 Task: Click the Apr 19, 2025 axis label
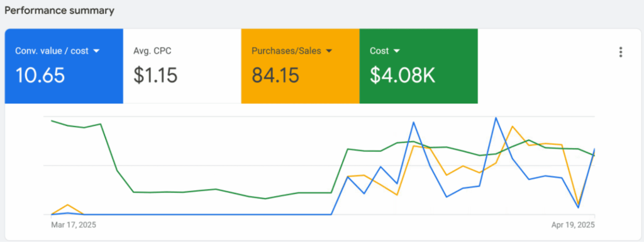pos(572,225)
